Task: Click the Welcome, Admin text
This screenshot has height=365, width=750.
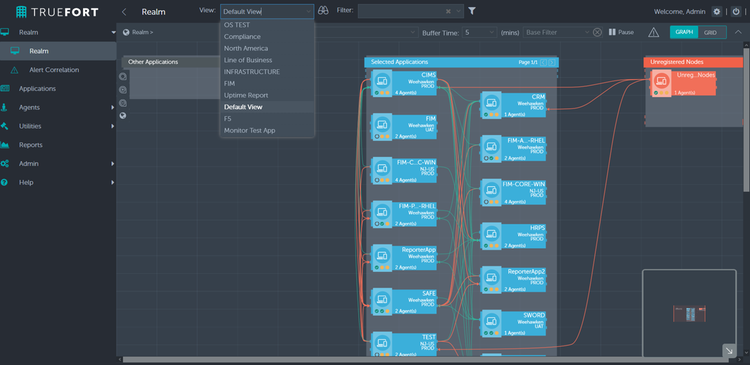Action: (679, 11)
